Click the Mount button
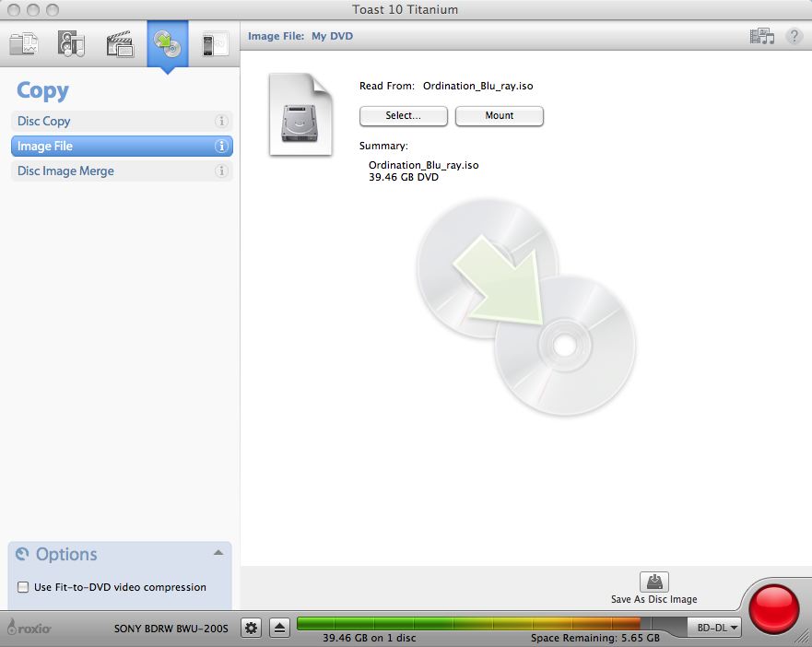Screen dimensions: 812x647 coord(500,116)
